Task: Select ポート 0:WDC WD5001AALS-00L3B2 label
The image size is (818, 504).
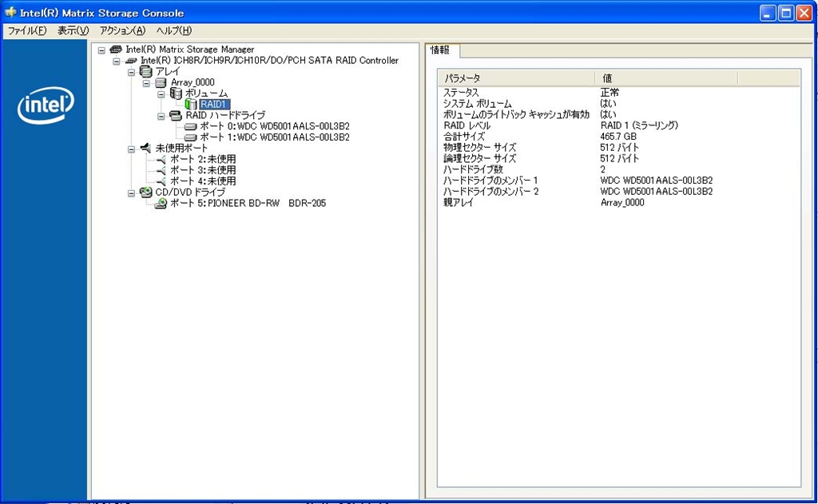Action: click(x=275, y=126)
